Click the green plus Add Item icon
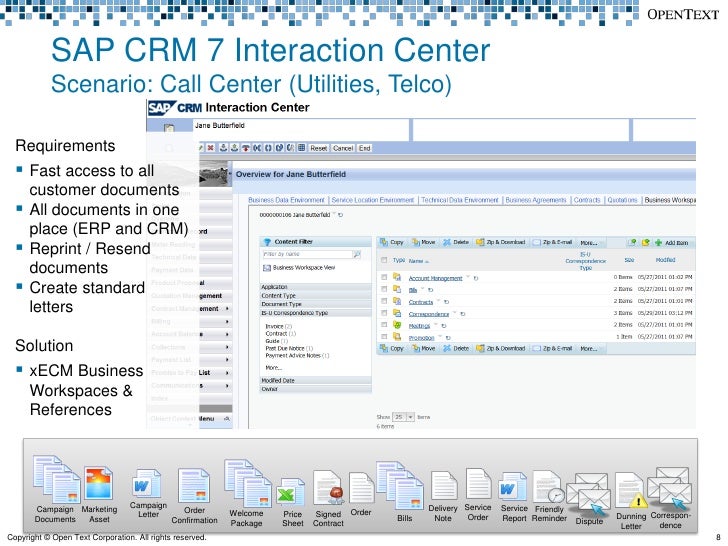This screenshot has height=546, width=728. point(658,242)
